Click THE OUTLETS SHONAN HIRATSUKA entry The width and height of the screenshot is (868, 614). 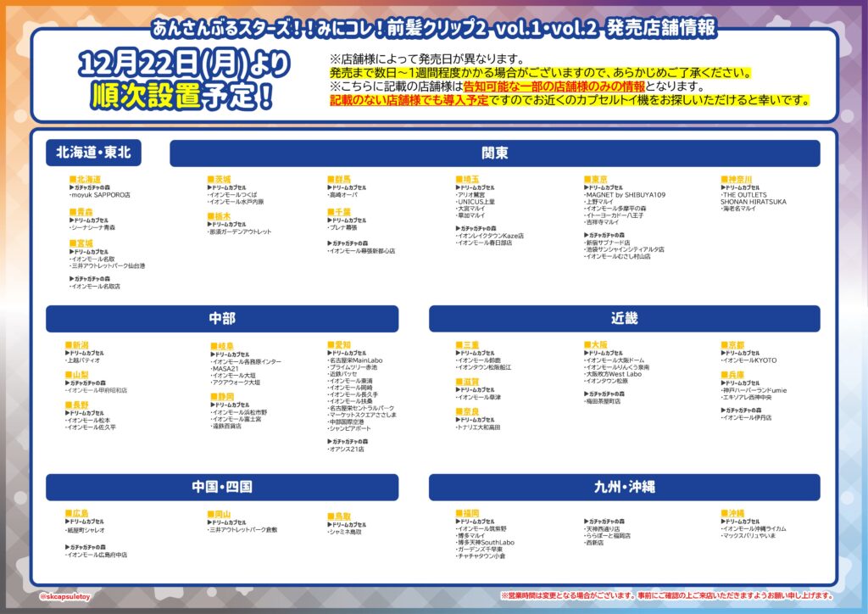coord(754,198)
